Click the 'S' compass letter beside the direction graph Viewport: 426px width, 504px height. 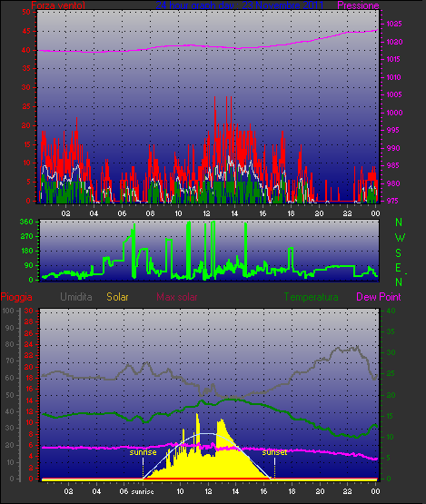click(399, 253)
